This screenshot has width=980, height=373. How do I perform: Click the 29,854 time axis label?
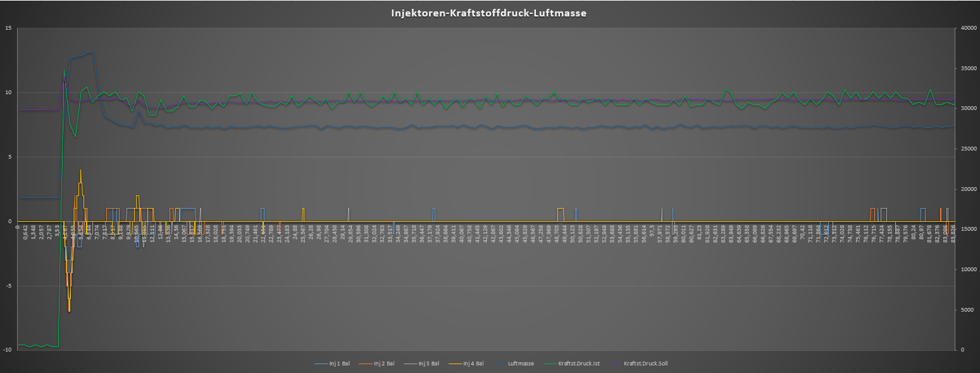point(351,231)
